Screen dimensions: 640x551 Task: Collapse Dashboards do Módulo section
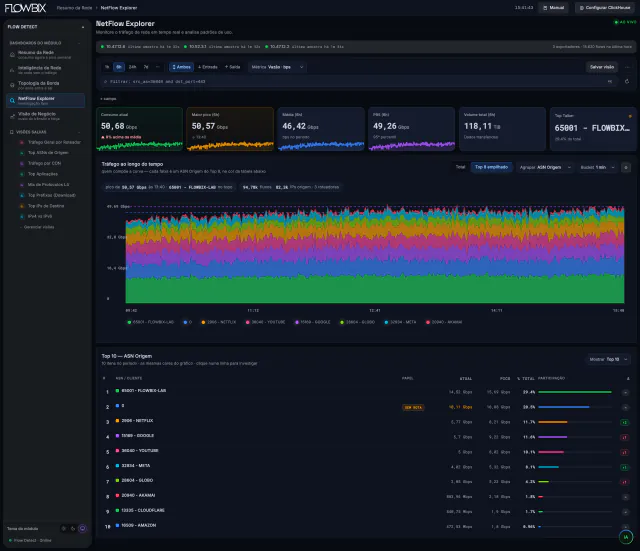pyautogui.click(x=79, y=43)
